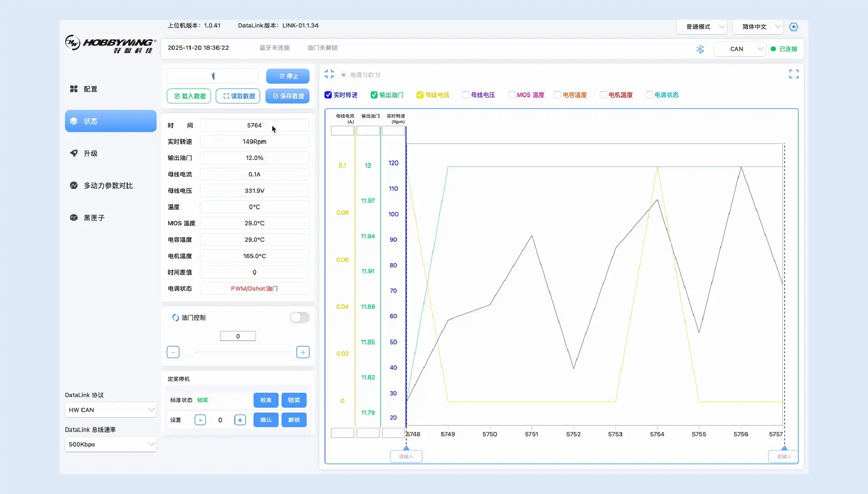Uncheck 实时转速 checkbox
Viewport: 868px width, 494px height.
(x=328, y=95)
